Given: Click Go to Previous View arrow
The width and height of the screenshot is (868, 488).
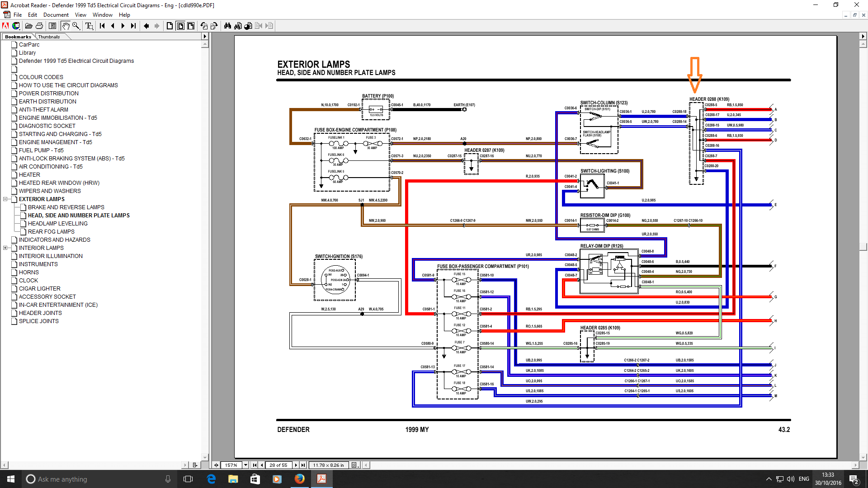Looking at the screenshot, I should tap(146, 26).
